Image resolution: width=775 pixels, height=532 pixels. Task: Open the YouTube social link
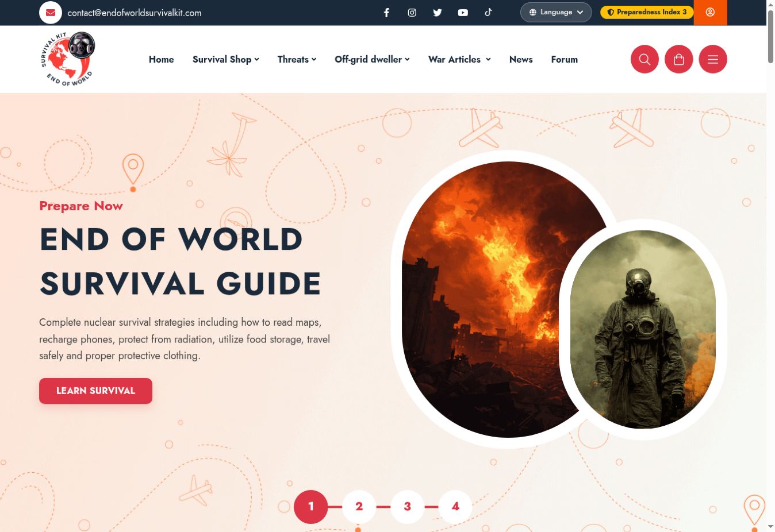463,13
